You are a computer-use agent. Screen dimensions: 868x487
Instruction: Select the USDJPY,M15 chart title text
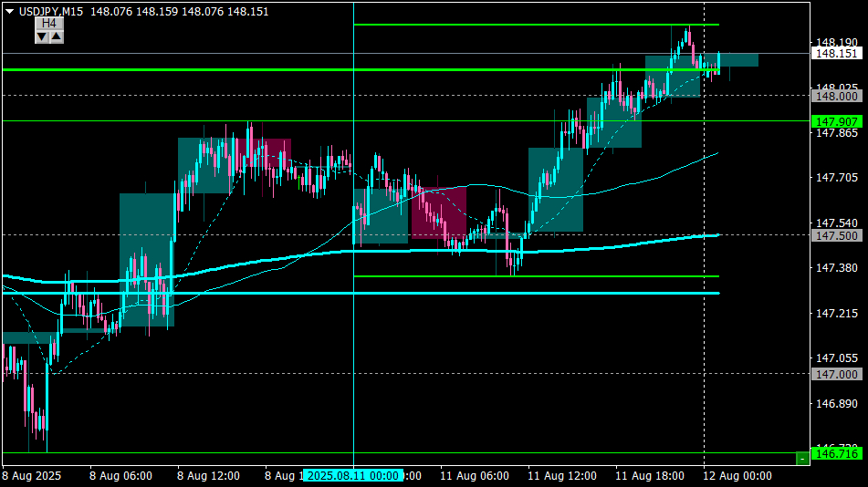click(x=51, y=12)
